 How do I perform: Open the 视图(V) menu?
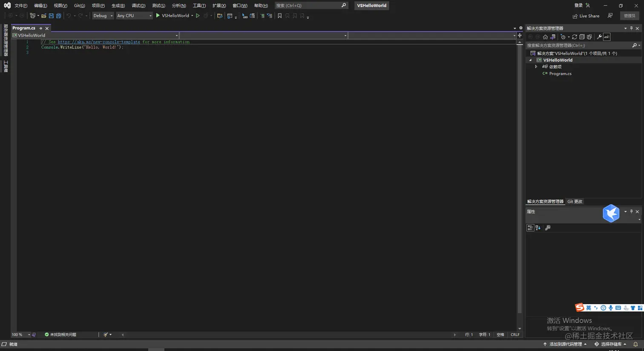[x=60, y=6]
